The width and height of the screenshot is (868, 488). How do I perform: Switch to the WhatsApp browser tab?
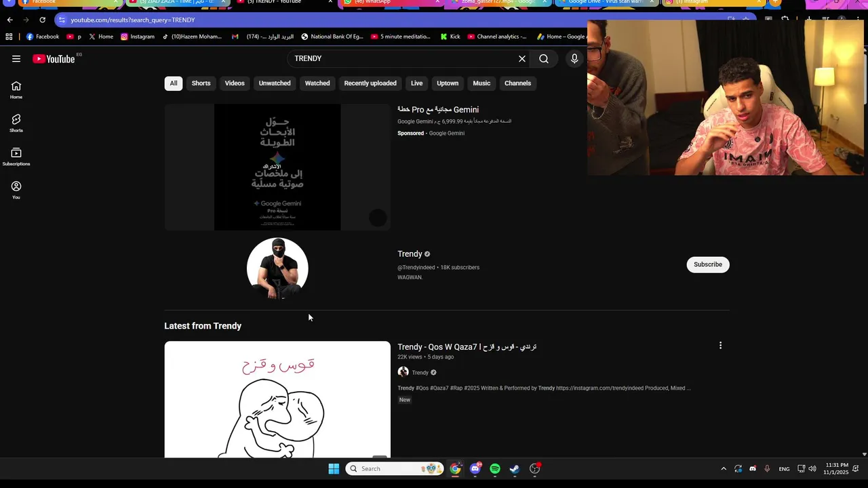390,3
